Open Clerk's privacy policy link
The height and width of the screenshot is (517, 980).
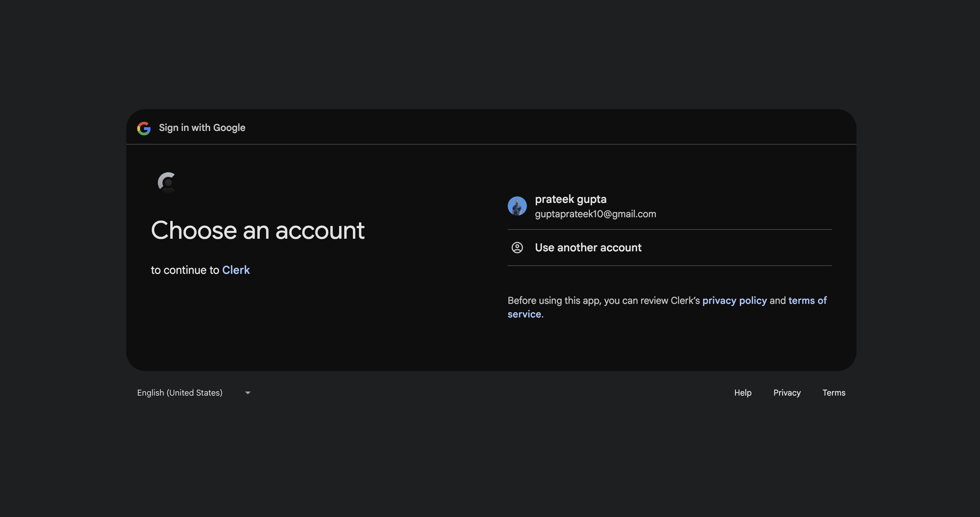pos(735,300)
